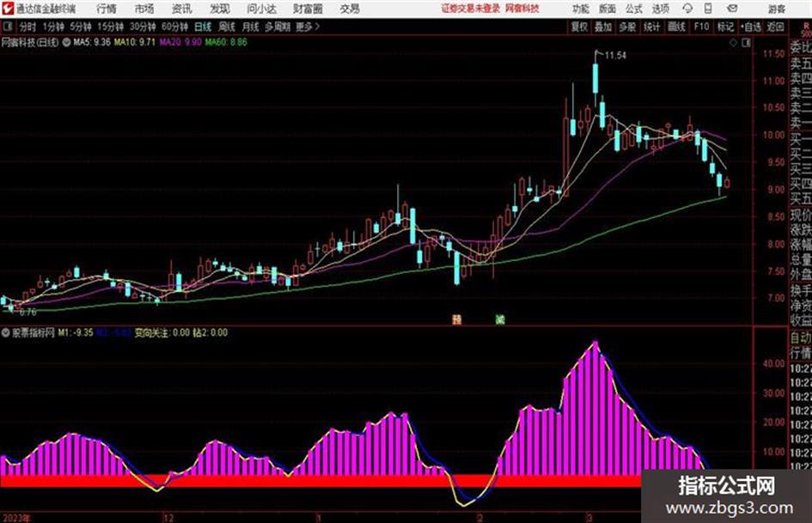
Task: Click the 粘2: 0.00 indicator value
Action: (211, 333)
